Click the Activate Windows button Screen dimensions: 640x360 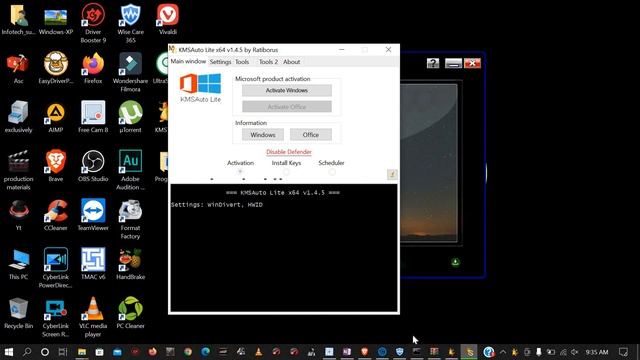click(x=287, y=90)
